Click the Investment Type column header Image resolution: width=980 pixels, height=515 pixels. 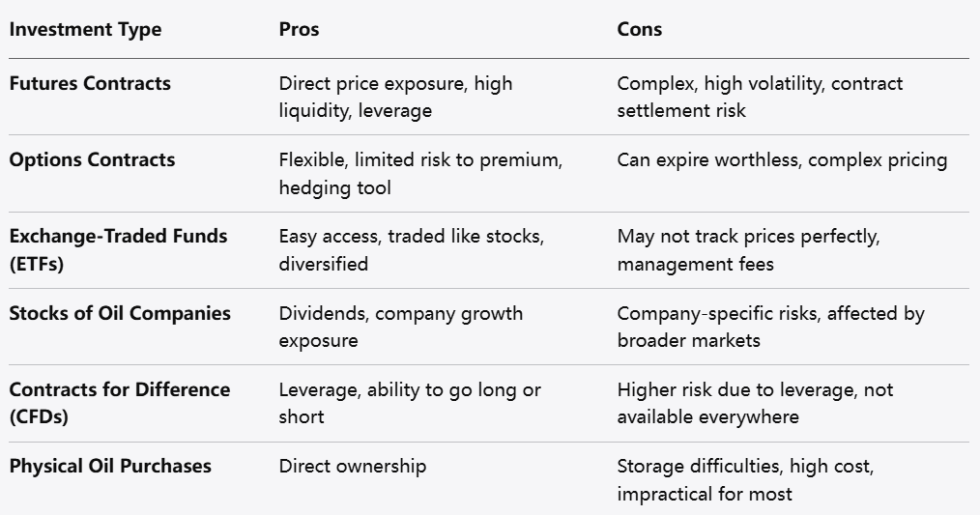(x=85, y=29)
